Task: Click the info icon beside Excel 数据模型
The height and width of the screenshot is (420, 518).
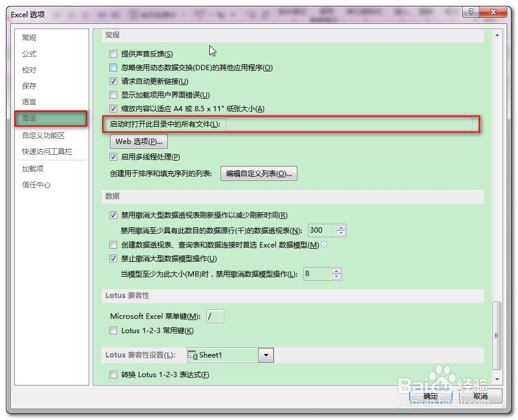Action: [324, 244]
